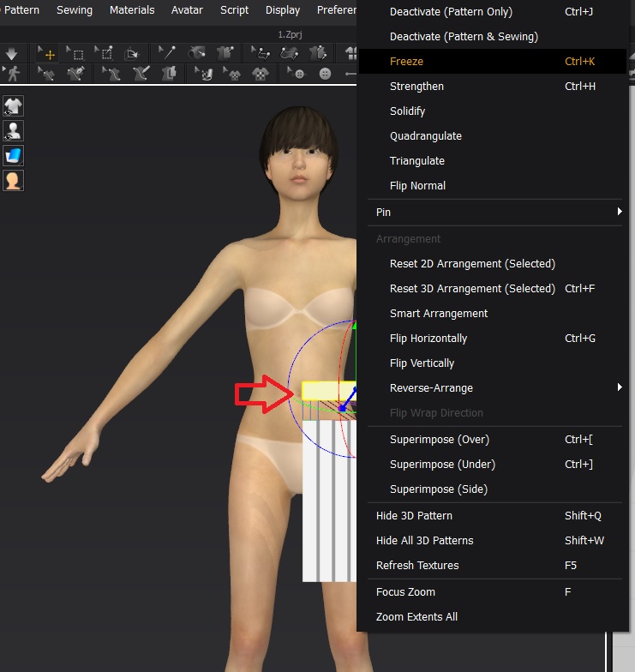Viewport: 635px width, 672px height.
Task: Choose the fabric piece with pins tool
Action: (x=290, y=53)
